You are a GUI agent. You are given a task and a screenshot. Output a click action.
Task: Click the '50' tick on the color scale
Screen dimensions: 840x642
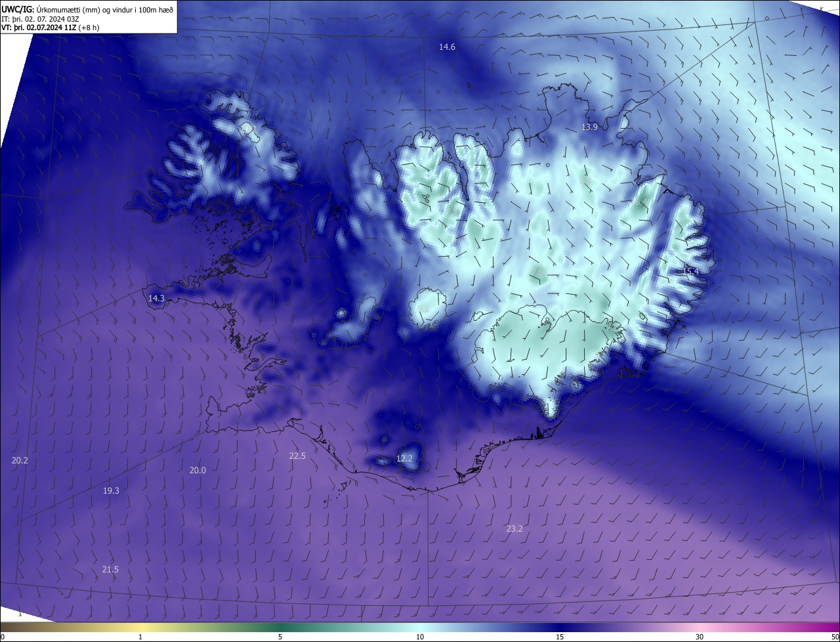(x=835, y=637)
